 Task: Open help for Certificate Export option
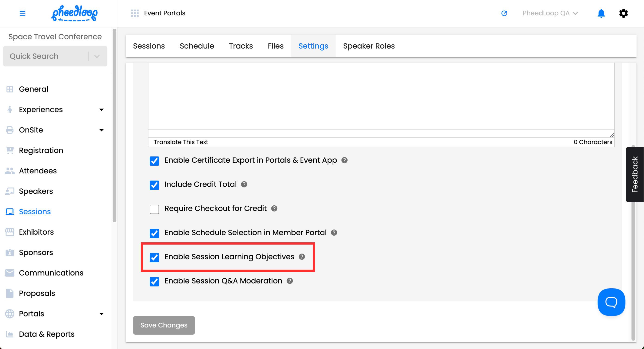tap(344, 160)
